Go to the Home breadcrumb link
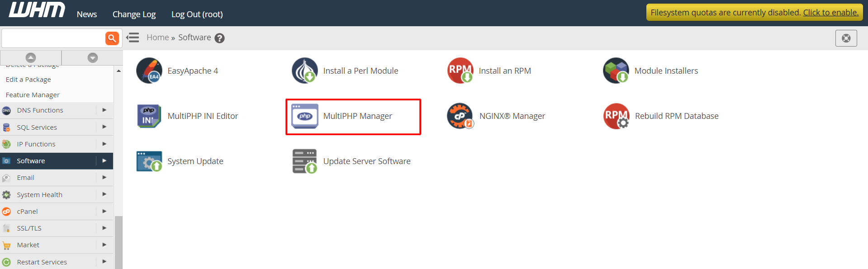This screenshot has height=269, width=868. (x=157, y=38)
